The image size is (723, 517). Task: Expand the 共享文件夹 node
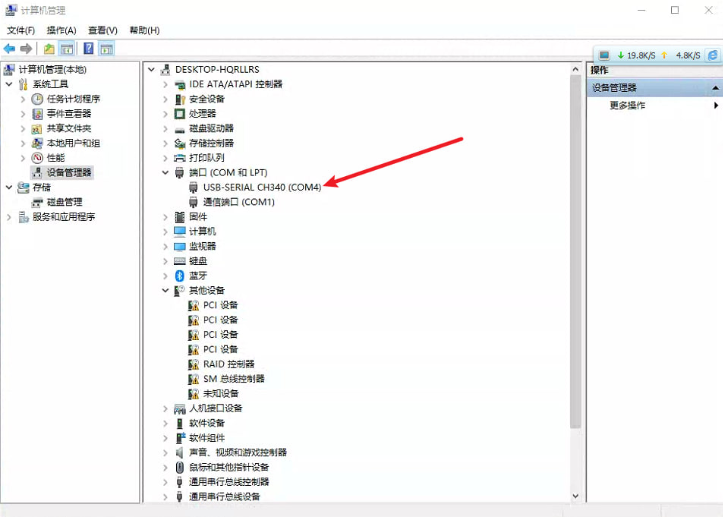[23, 128]
